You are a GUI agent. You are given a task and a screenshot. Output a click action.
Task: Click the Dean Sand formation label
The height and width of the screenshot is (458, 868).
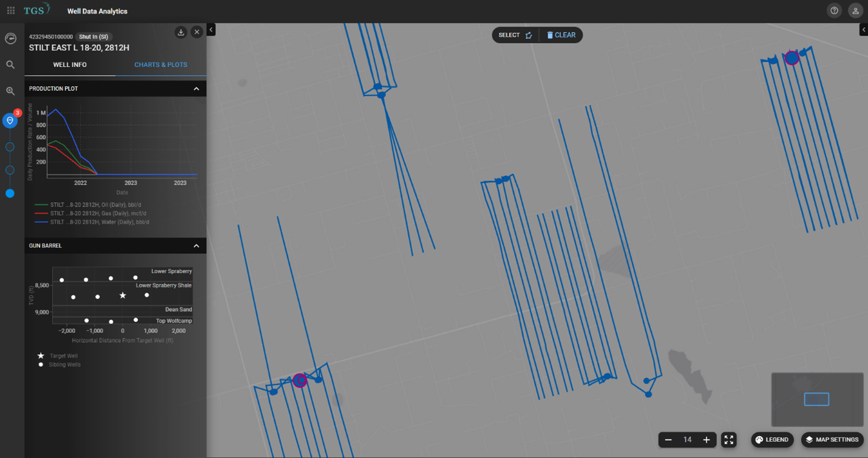pyautogui.click(x=178, y=309)
